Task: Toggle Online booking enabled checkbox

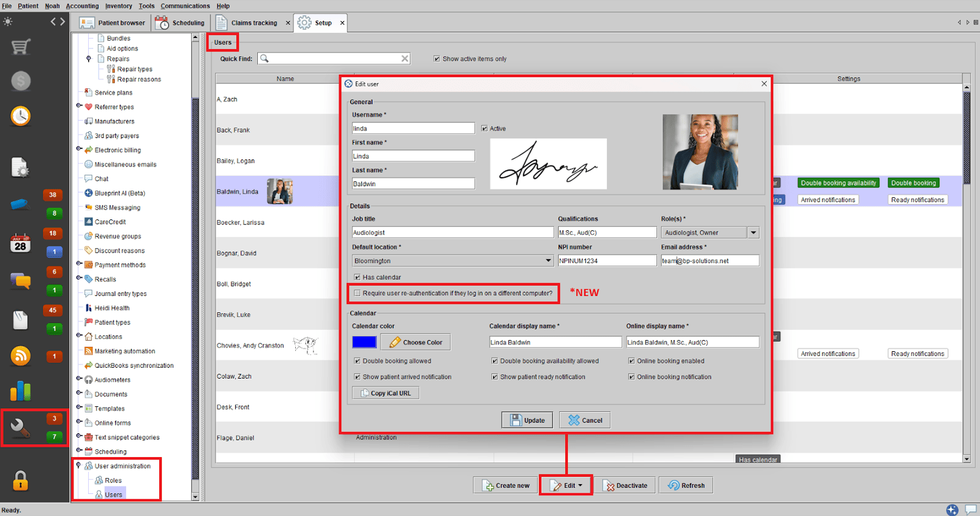Action: click(x=631, y=361)
